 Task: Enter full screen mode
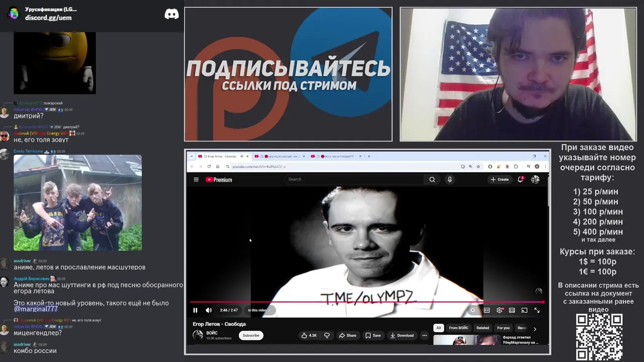click(537, 310)
